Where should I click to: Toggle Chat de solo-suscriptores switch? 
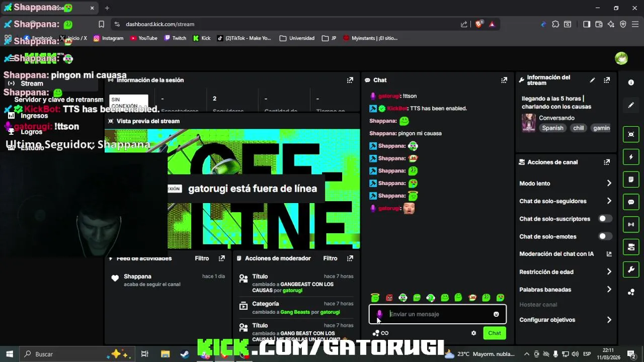(x=605, y=219)
